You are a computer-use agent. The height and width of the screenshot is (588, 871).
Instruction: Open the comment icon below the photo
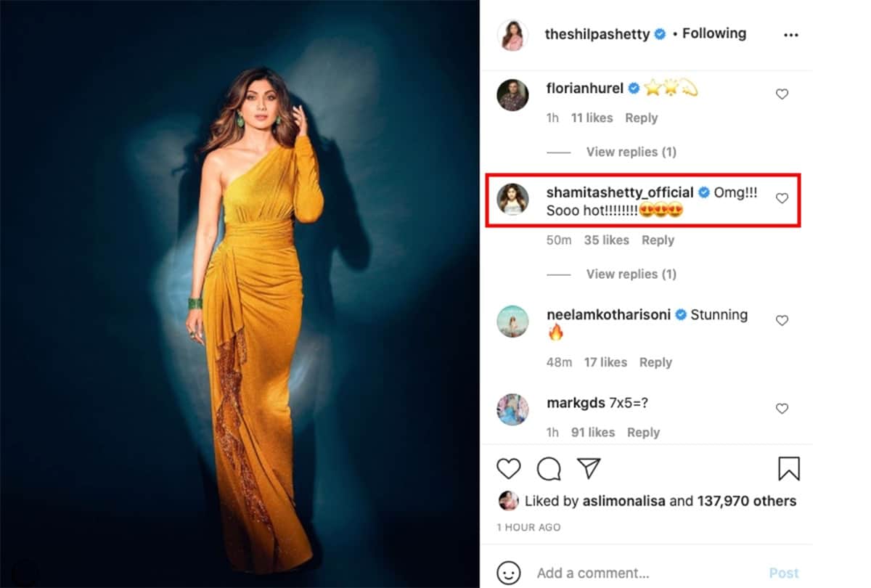549,468
